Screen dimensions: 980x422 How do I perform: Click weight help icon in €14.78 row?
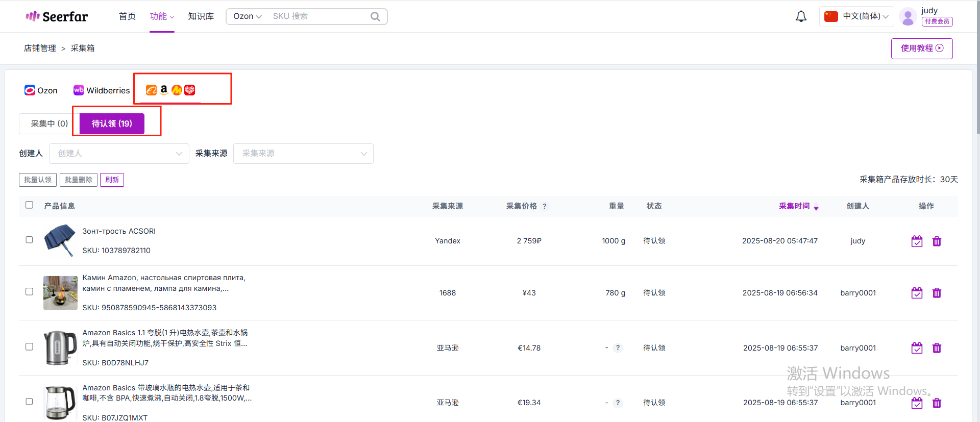618,347
